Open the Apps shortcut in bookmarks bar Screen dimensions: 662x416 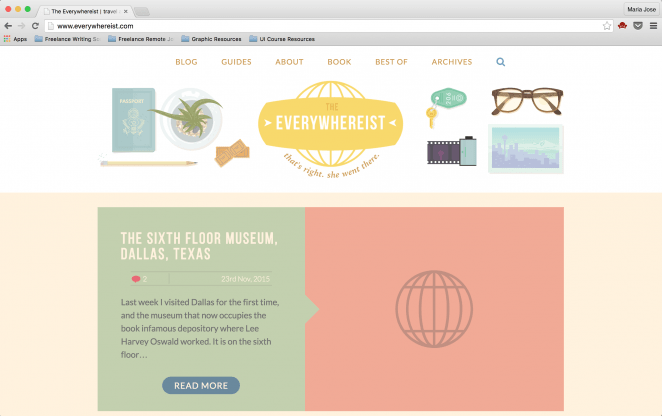15,39
